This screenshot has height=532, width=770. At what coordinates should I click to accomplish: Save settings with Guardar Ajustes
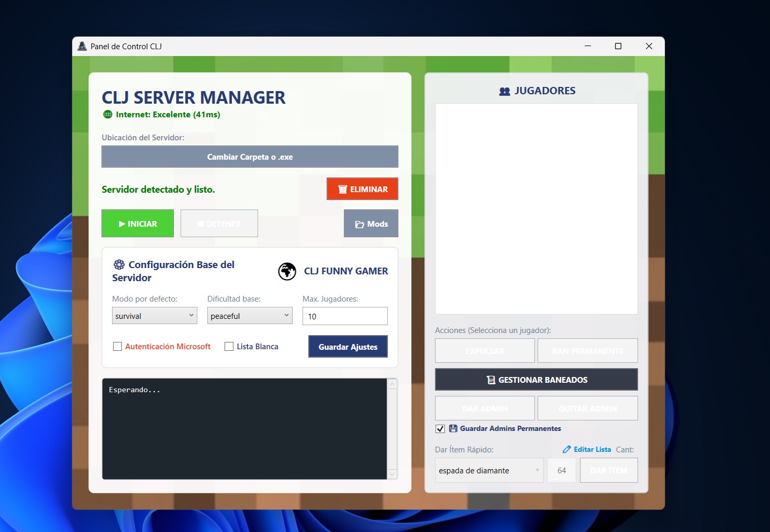[x=348, y=347]
